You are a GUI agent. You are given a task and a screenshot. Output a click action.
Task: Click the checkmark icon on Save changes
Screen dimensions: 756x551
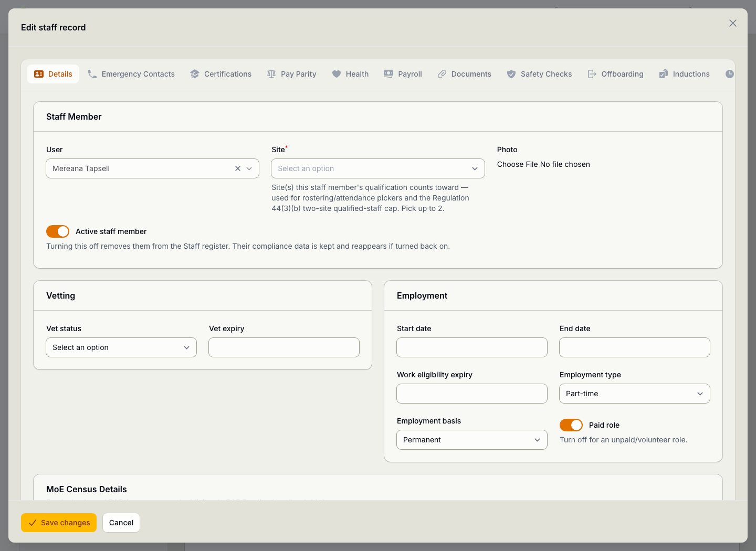[33, 523]
